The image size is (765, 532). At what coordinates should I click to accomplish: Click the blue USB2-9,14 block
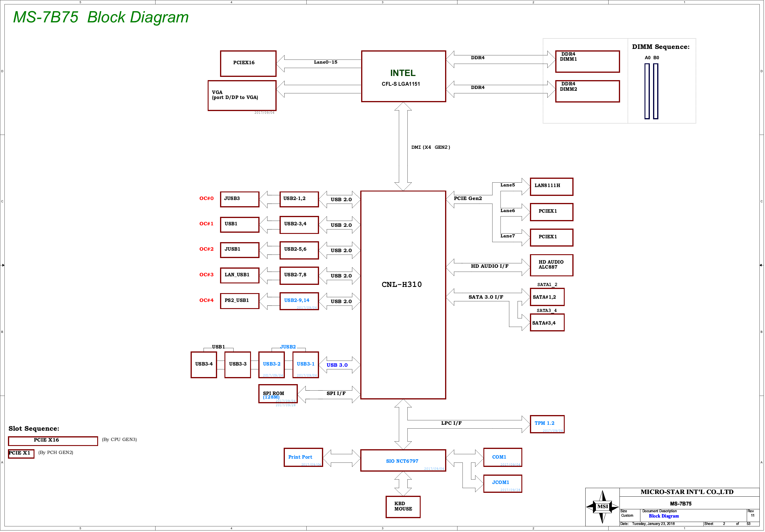click(299, 301)
